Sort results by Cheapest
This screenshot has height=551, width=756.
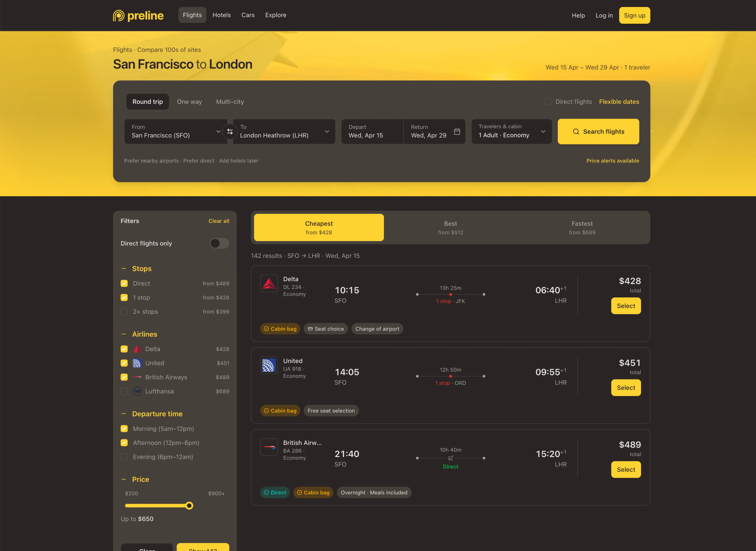tap(319, 227)
